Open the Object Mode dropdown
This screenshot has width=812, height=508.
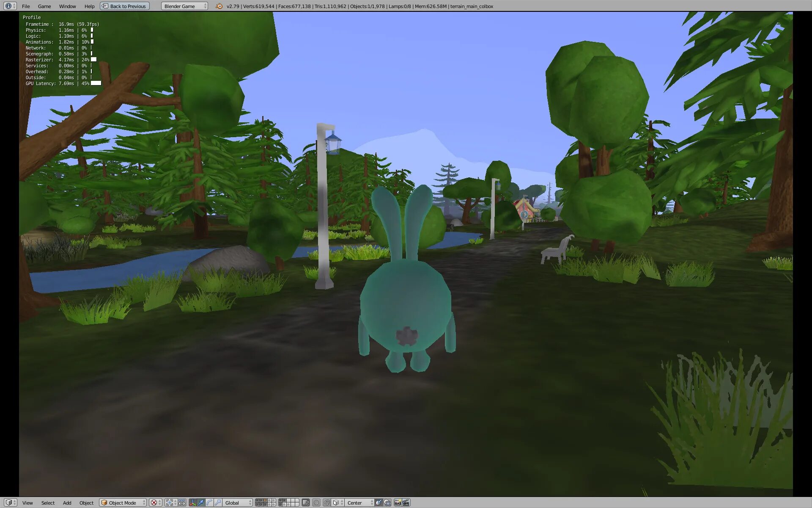[x=123, y=502]
